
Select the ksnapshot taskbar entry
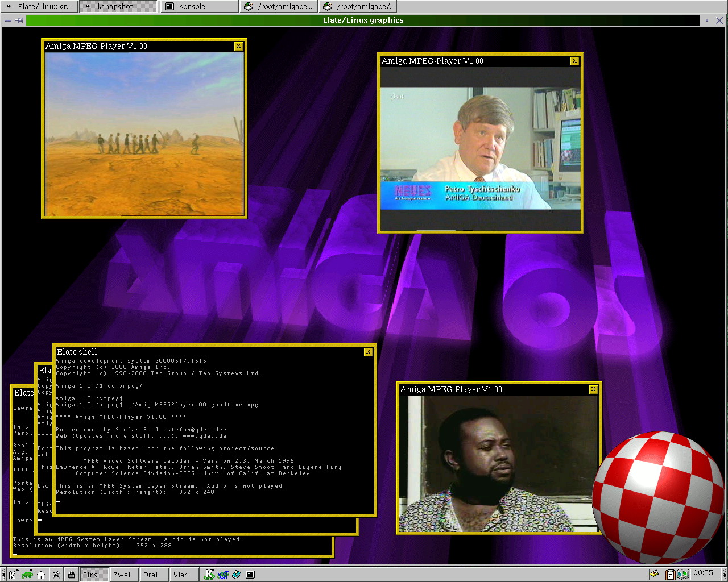tap(119, 6)
